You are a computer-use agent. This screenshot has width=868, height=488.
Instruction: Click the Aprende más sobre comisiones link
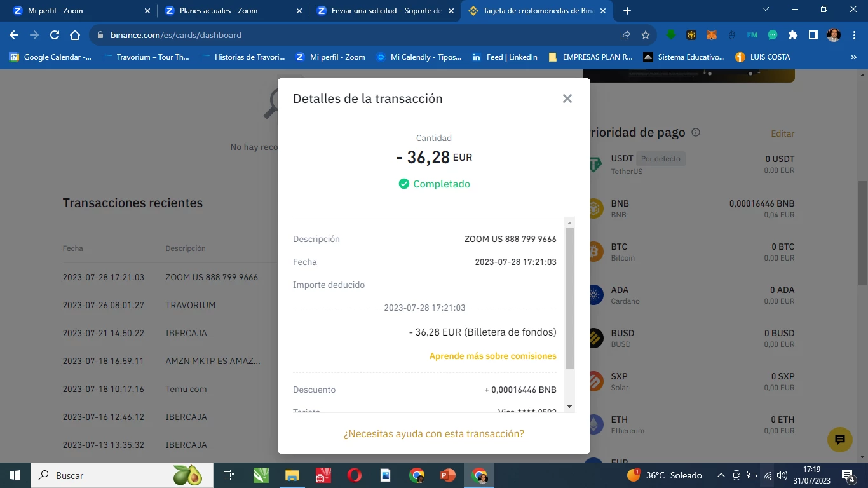[492, 356]
